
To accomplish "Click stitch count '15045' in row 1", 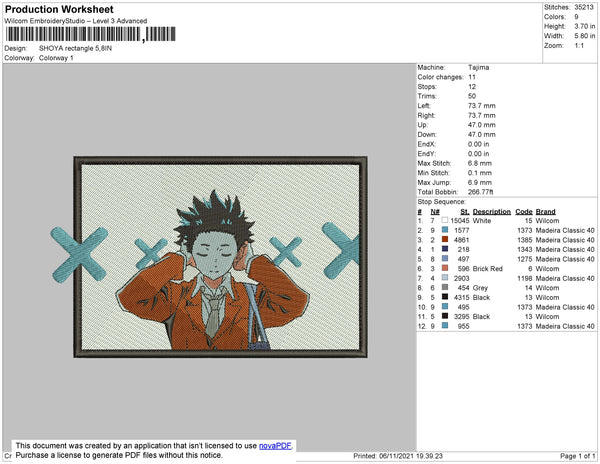I will pyautogui.click(x=460, y=221).
